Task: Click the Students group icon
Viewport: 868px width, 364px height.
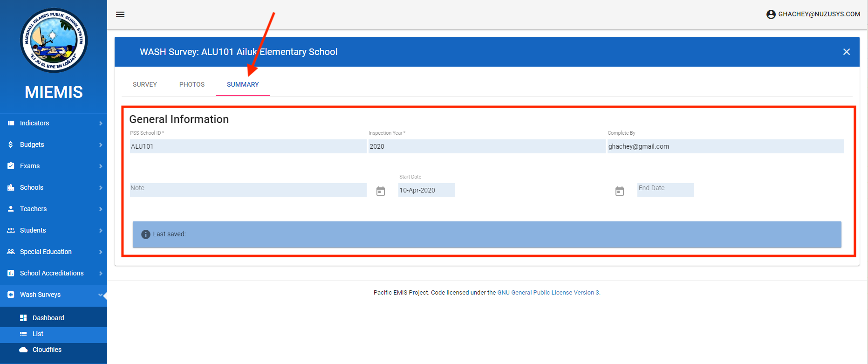Action: pos(11,230)
